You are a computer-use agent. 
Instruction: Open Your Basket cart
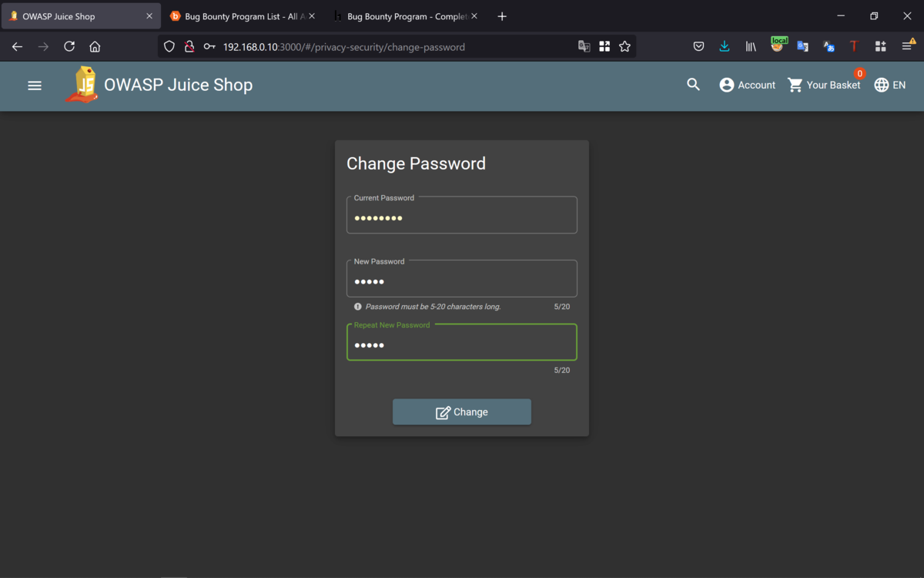click(824, 85)
